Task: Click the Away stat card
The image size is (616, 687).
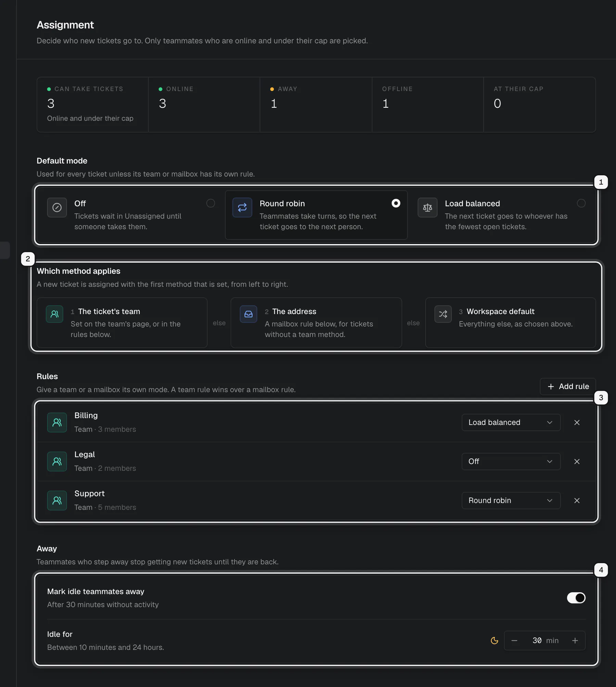Action: tap(316, 105)
